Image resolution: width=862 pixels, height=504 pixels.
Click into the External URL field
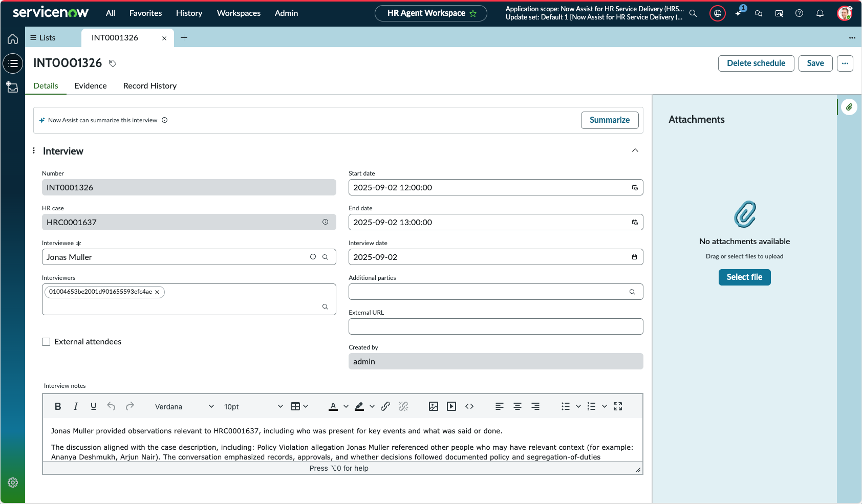(495, 326)
